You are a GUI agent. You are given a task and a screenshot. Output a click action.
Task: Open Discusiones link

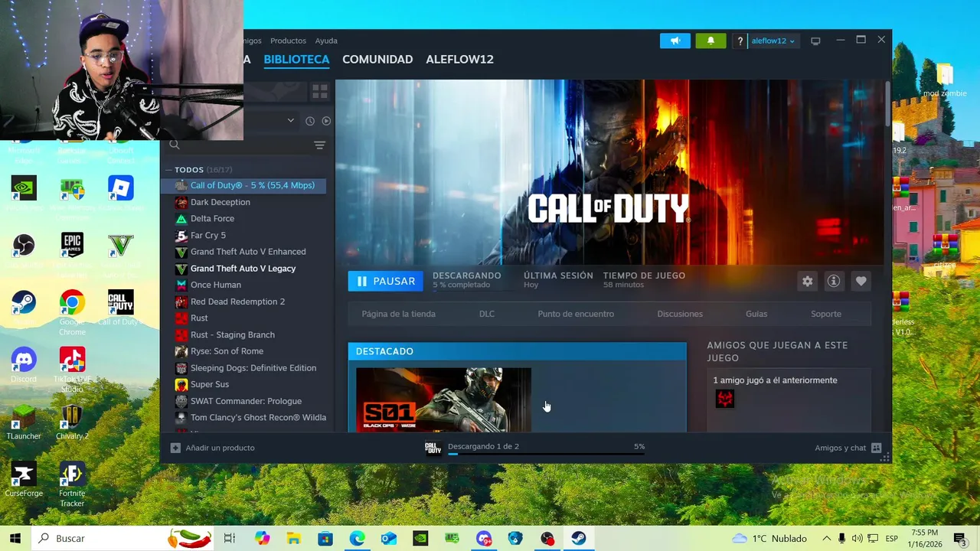[680, 314]
